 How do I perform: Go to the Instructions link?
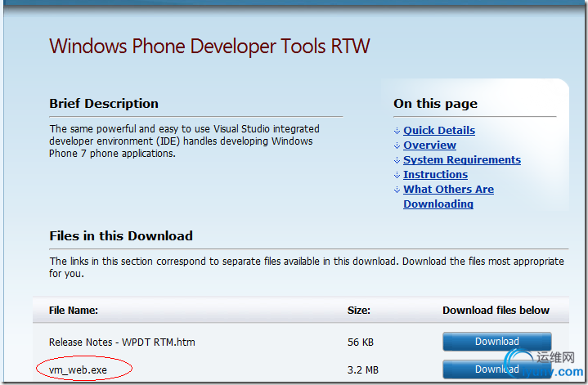pos(435,174)
